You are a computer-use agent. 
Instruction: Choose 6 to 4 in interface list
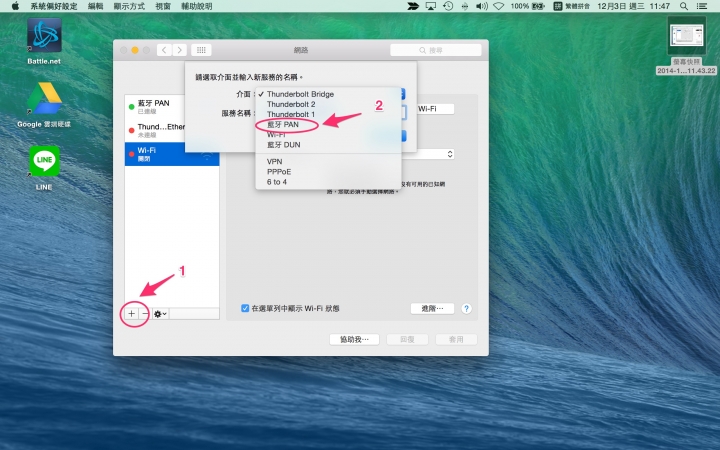(328, 182)
